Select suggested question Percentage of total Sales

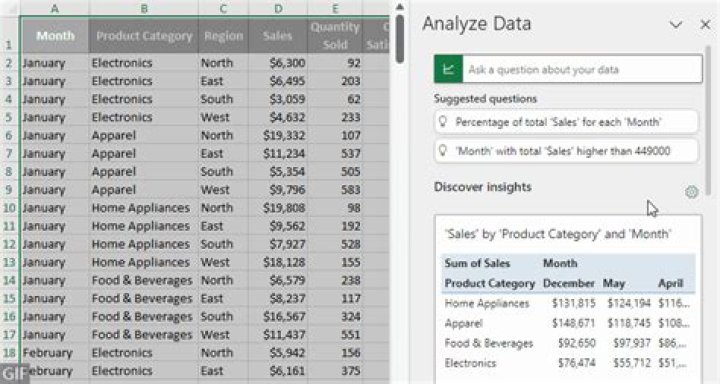point(566,122)
